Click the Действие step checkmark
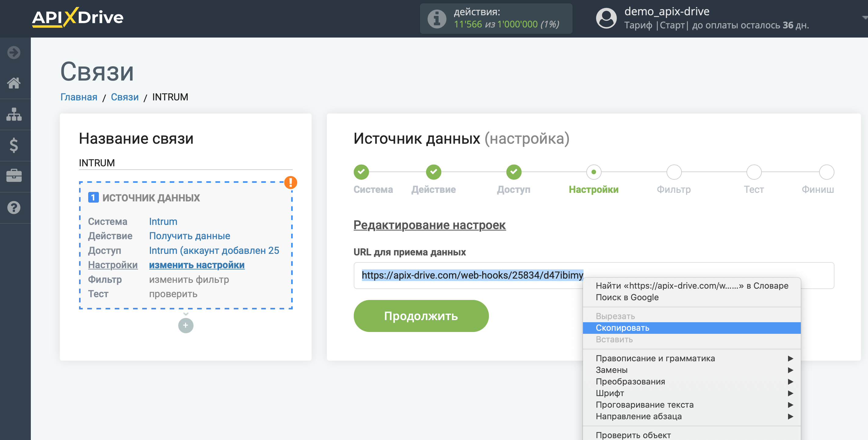This screenshot has width=868, height=440. 434,172
